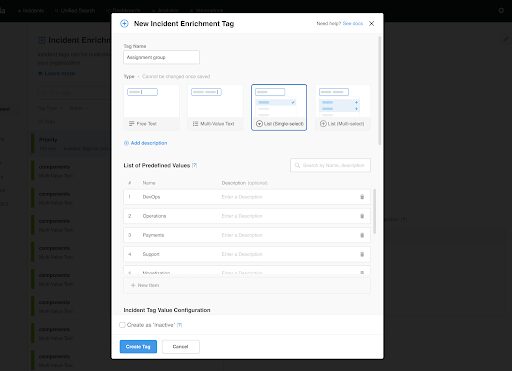Click the Learn more link in background page
Viewport: 512px width, 371px height.
[x=57, y=73]
